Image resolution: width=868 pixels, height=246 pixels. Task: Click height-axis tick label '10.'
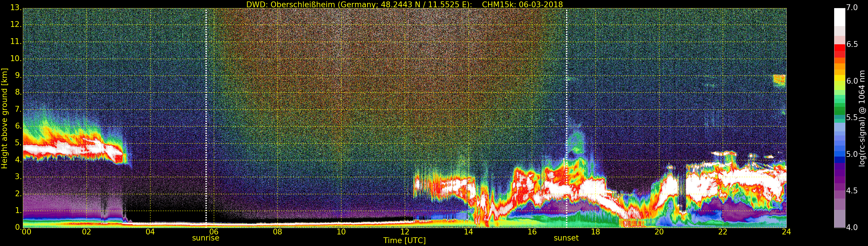coord(16,58)
